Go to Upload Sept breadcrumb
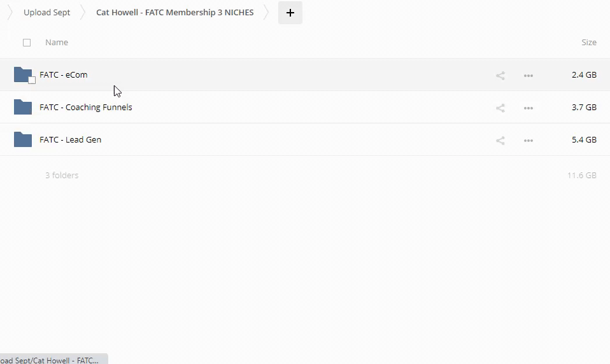 click(x=46, y=13)
